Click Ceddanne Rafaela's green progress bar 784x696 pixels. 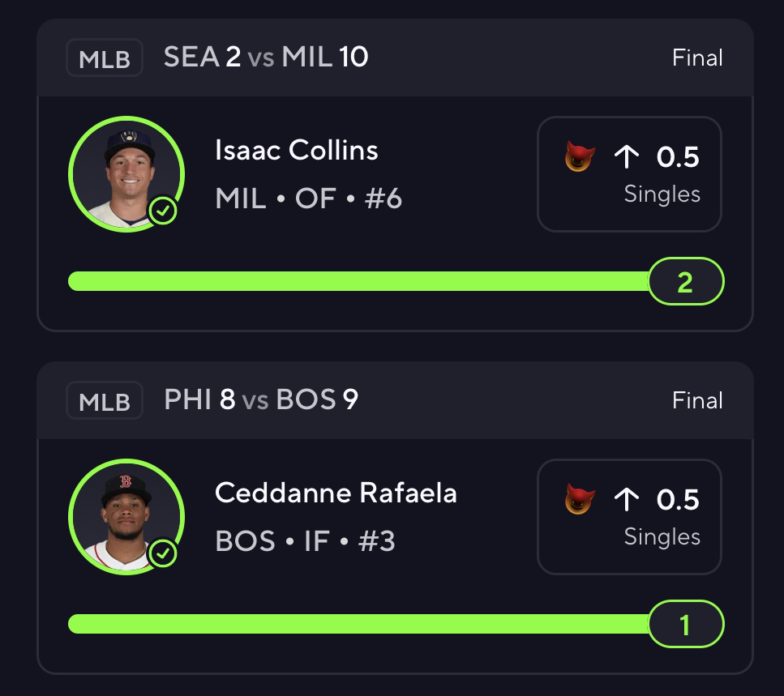click(357, 624)
